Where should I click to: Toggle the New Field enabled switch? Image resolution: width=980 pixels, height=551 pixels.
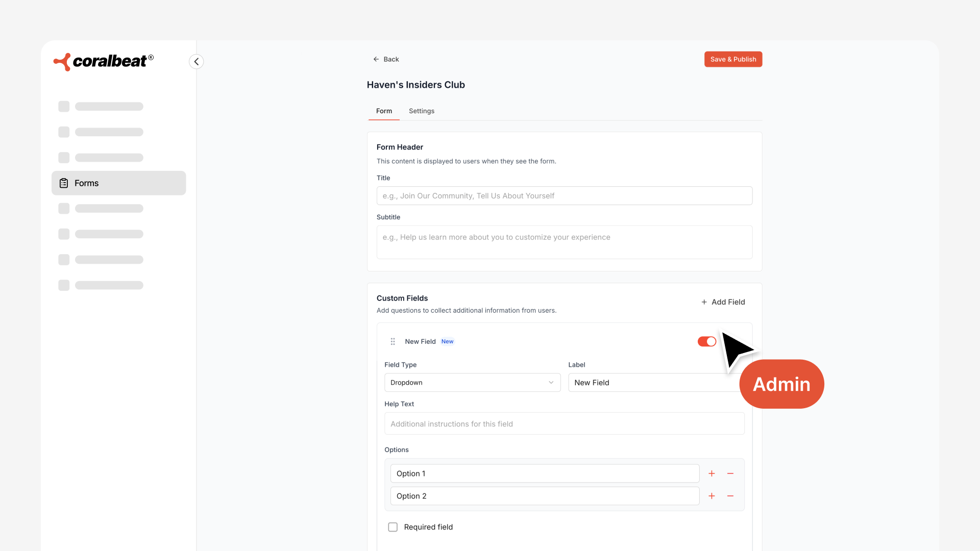[x=707, y=341]
